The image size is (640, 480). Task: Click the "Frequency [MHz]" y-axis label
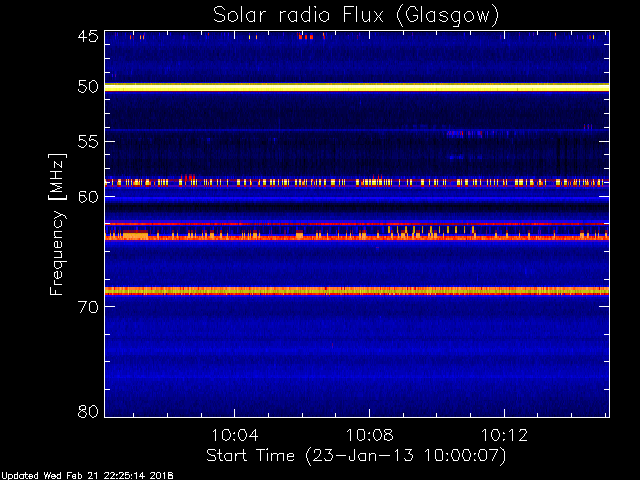[x=57, y=224]
